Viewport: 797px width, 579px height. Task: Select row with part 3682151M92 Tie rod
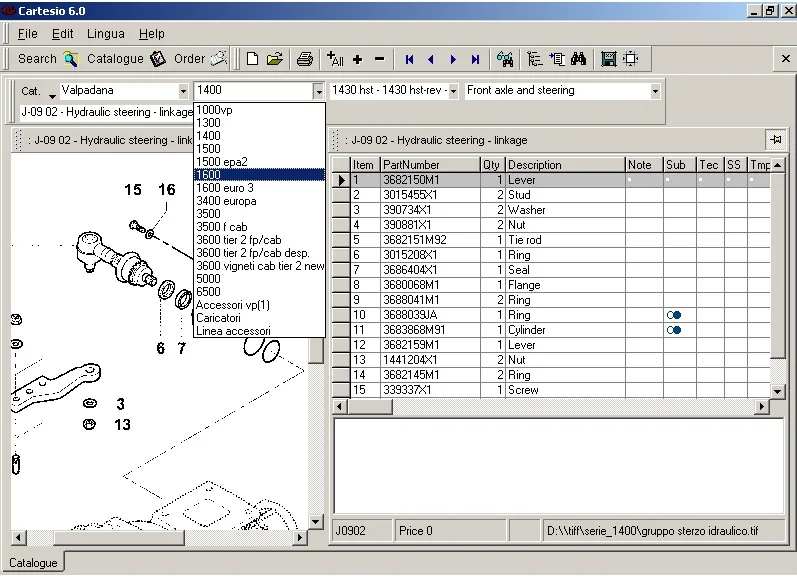coord(551,240)
